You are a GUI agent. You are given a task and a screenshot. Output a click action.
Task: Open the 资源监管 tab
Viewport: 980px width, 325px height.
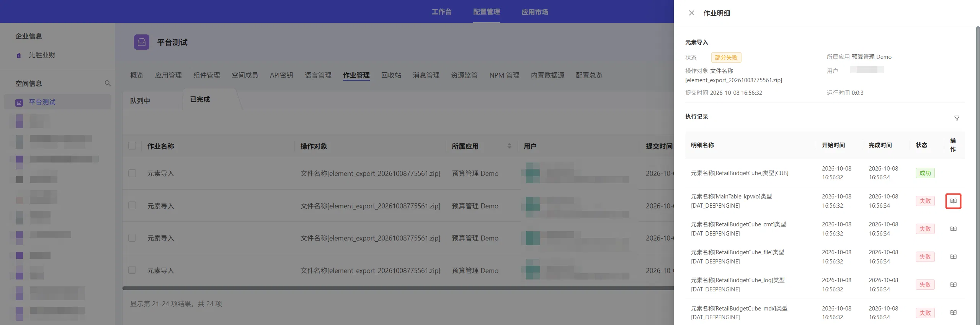(464, 75)
